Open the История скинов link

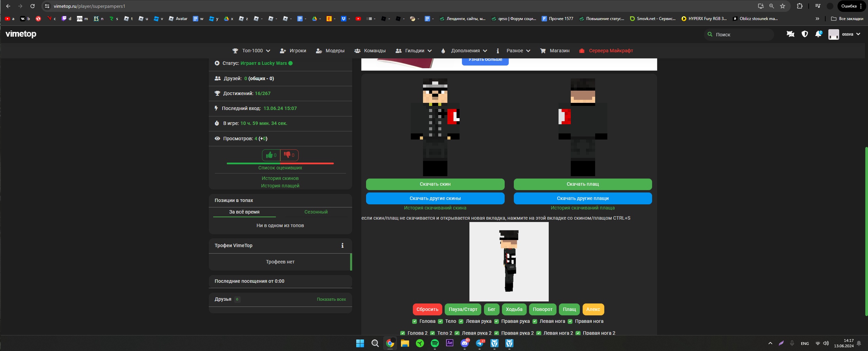coord(280,178)
